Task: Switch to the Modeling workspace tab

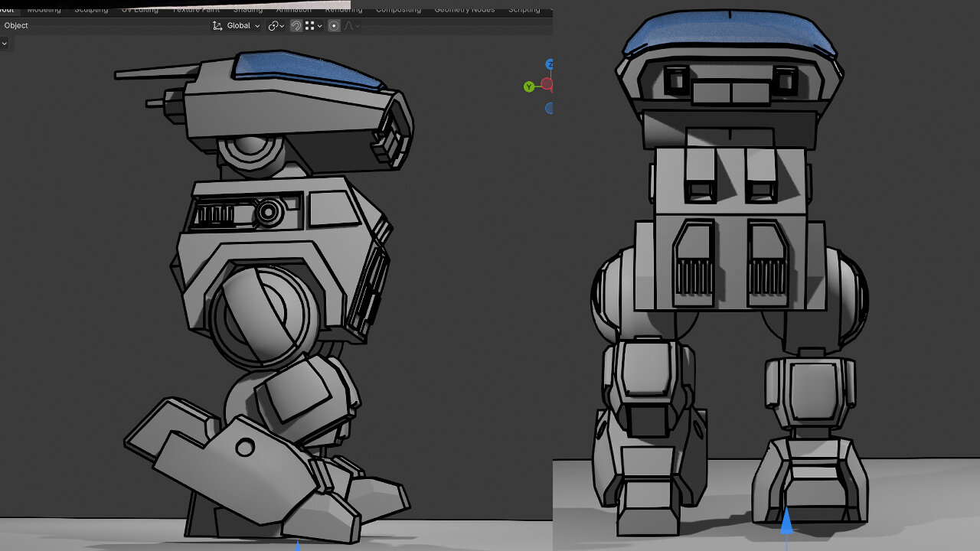Action: (44, 9)
